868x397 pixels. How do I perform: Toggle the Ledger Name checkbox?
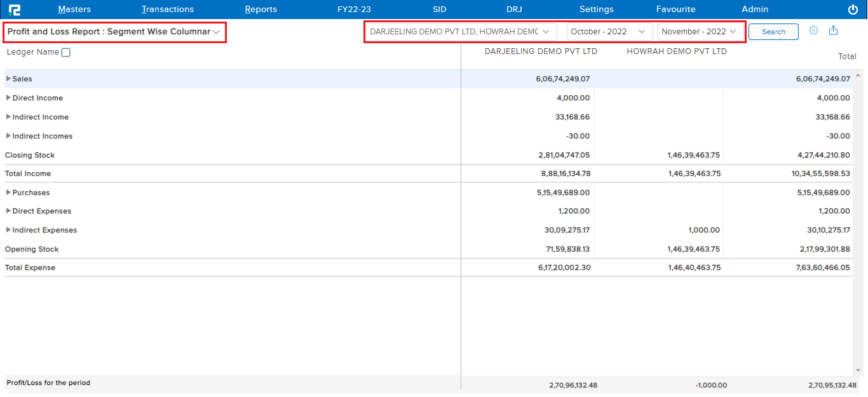pos(66,53)
